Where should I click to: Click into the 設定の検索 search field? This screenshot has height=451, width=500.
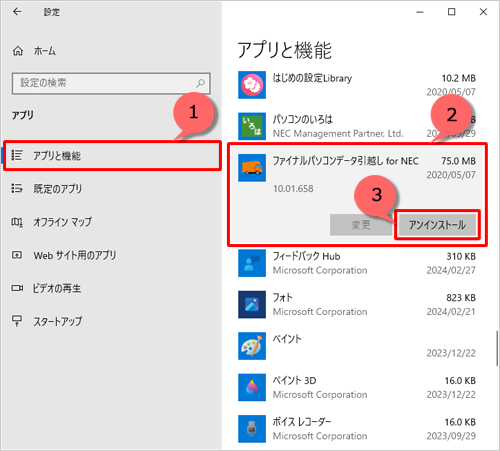pos(111,83)
